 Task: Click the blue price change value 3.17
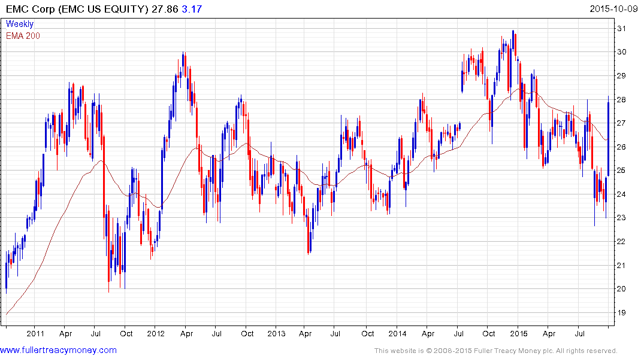point(192,9)
